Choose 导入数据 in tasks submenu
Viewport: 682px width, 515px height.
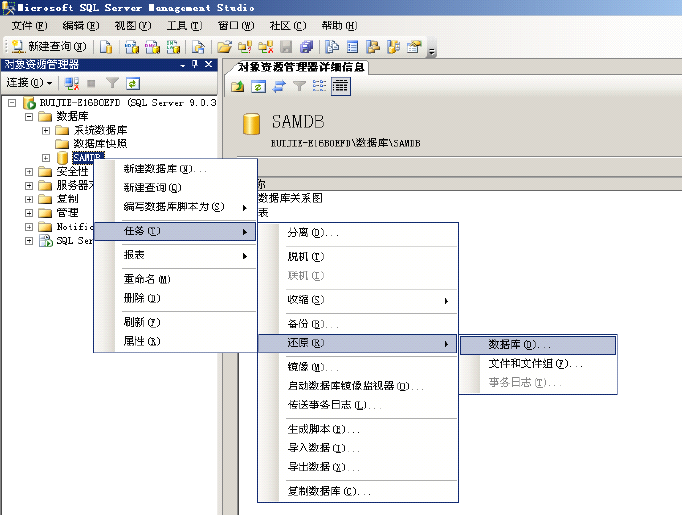[x=358, y=448]
